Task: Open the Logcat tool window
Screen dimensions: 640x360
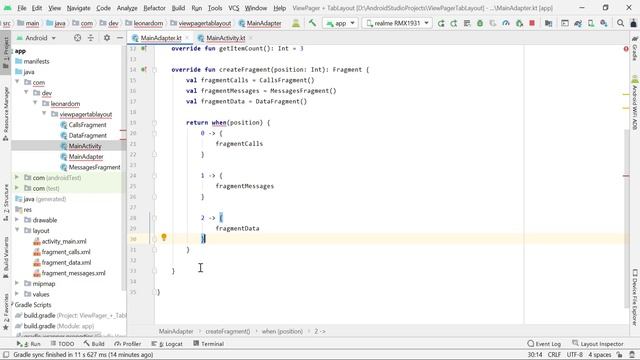Action: (x=167, y=344)
